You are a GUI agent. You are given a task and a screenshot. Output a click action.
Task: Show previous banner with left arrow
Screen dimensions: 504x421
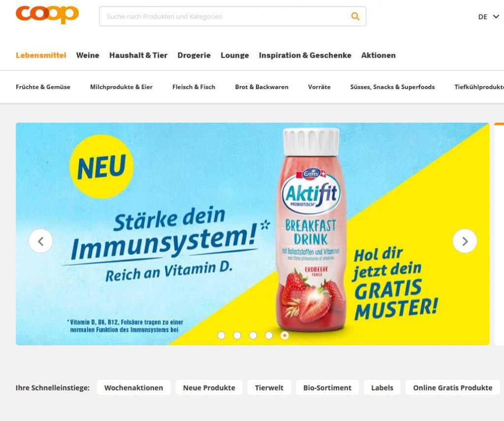pos(40,241)
